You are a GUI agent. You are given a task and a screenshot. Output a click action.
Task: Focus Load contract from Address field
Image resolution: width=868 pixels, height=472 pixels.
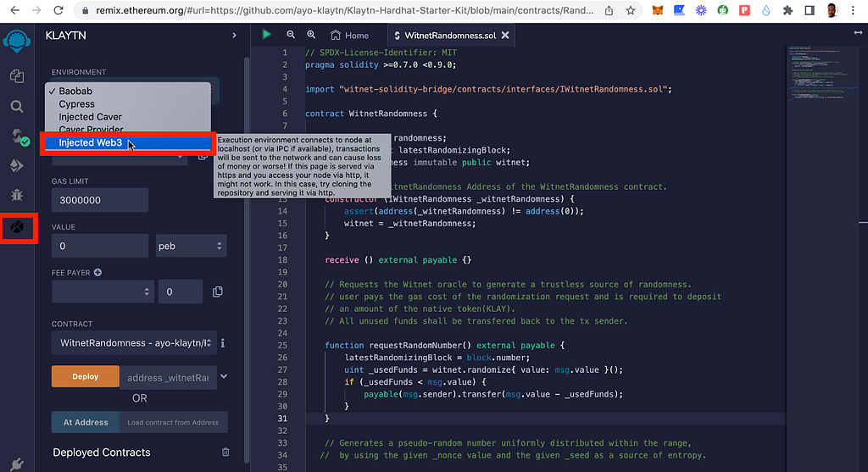[173, 422]
